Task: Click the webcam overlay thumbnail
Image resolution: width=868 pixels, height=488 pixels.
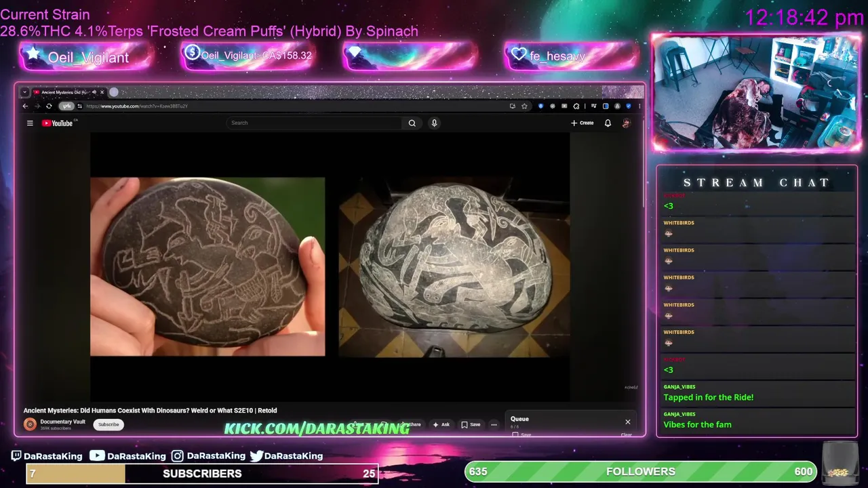Action: 756,91
